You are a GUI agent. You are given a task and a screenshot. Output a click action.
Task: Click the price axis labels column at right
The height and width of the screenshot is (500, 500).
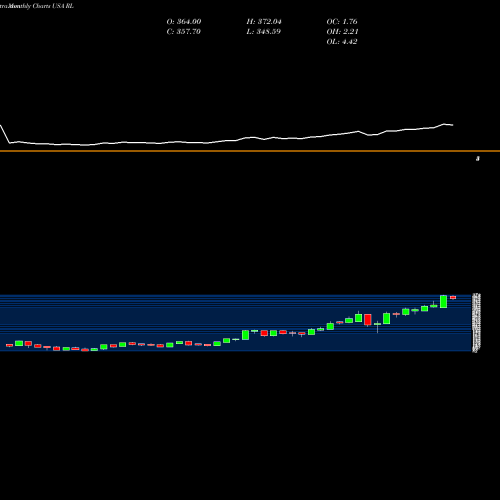tap(476, 323)
